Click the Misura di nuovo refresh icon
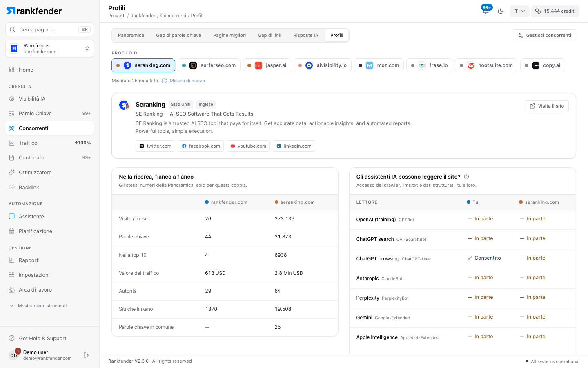Screen dimensions: 588x368 (x=164, y=81)
